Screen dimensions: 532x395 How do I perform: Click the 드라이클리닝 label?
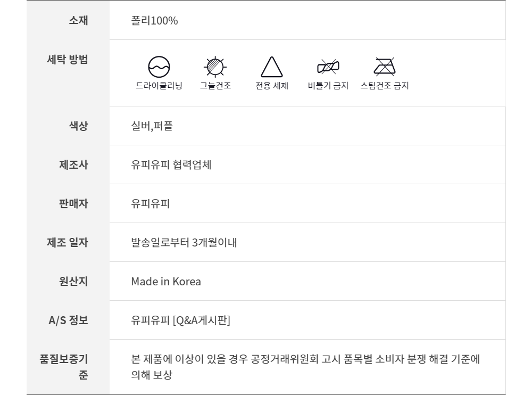159,86
